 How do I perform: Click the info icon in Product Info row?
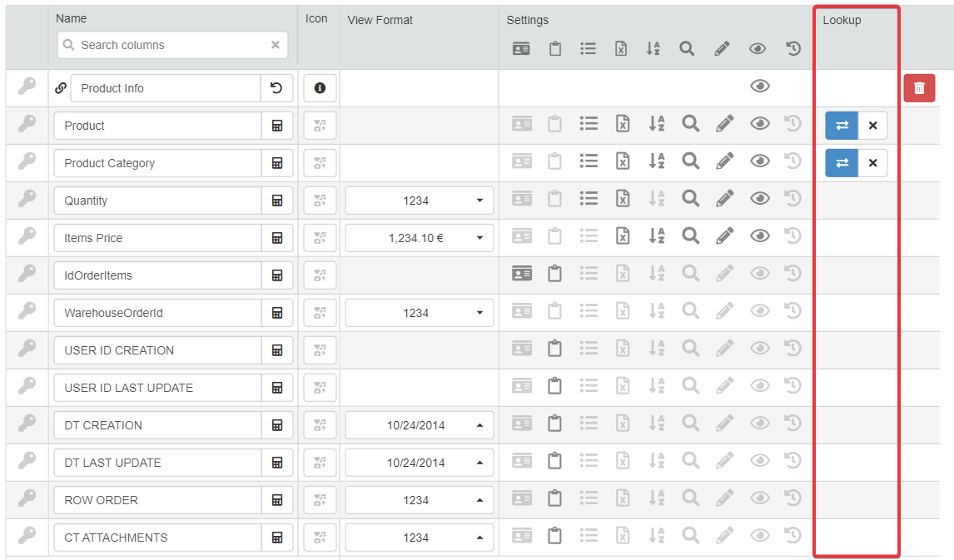pyautogui.click(x=320, y=88)
